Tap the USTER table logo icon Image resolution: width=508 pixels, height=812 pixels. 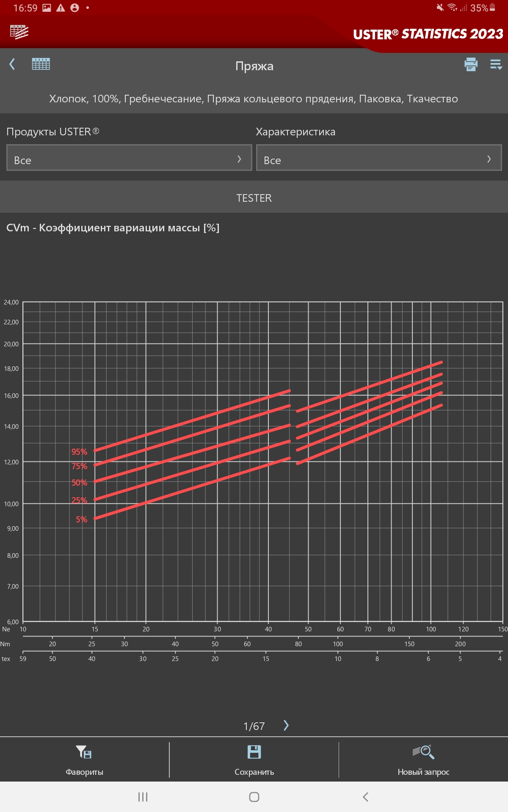pos(19,32)
